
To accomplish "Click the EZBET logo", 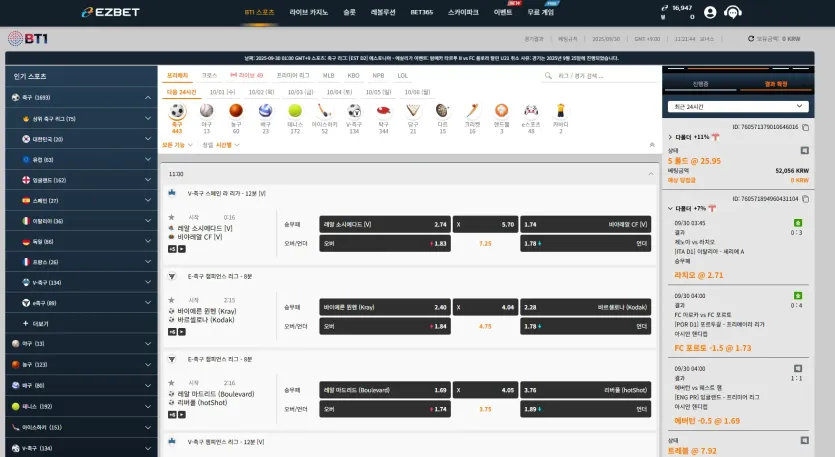I will 111,12.
